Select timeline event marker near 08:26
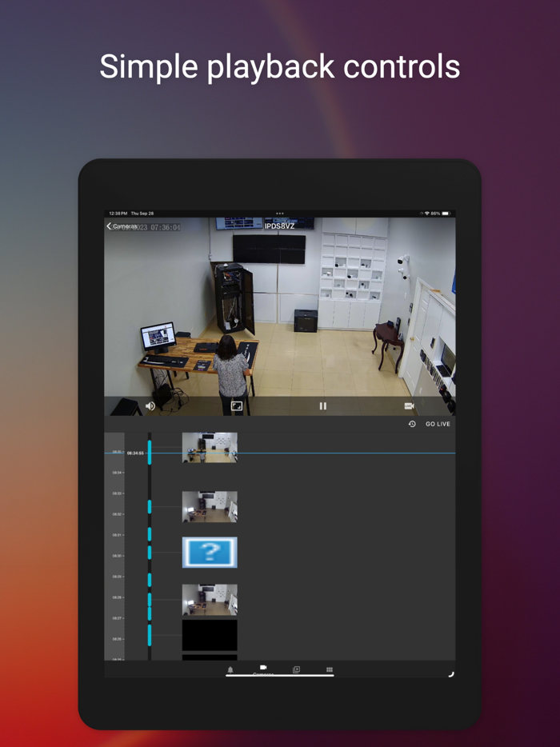The height and width of the screenshot is (747, 560). coord(150,635)
